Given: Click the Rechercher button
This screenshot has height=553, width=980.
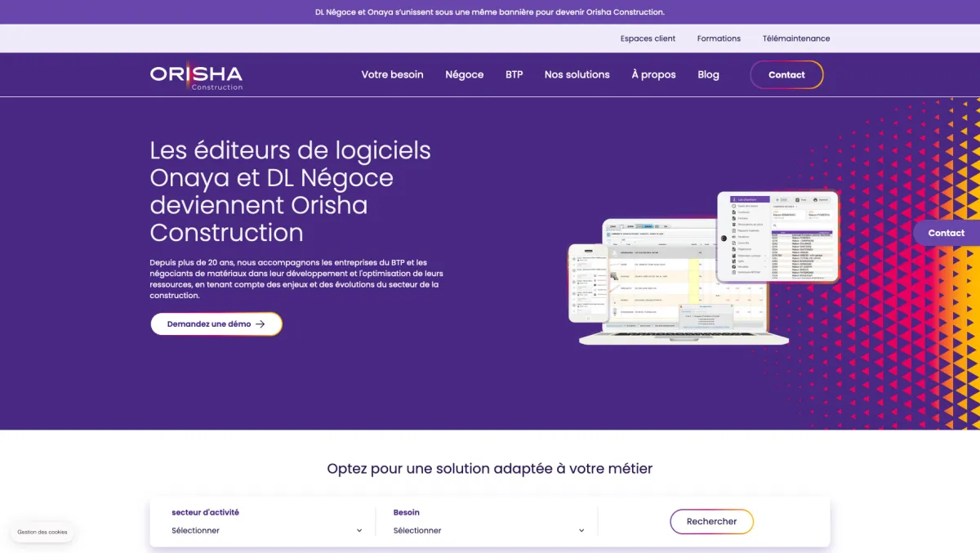Looking at the screenshot, I should point(711,521).
